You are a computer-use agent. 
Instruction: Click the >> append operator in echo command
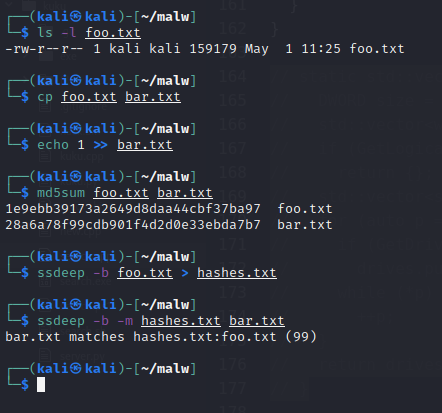pos(101,145)
